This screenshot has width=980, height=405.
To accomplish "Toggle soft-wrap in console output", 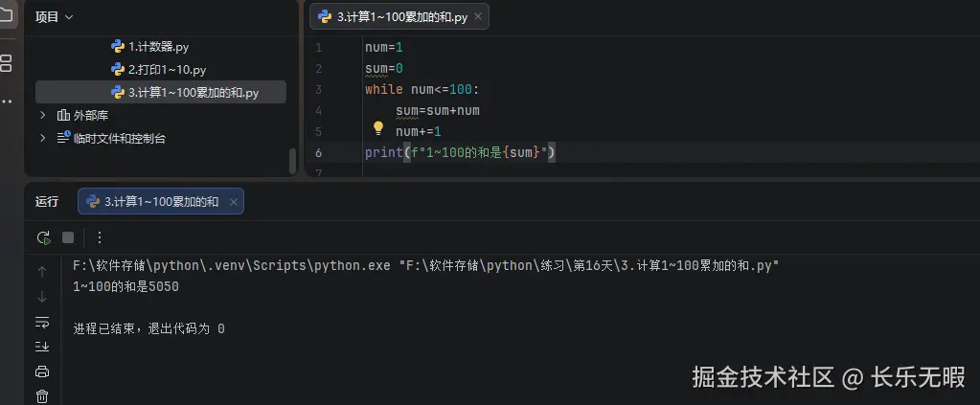I will pyautogui.click(x=42, y=322).
